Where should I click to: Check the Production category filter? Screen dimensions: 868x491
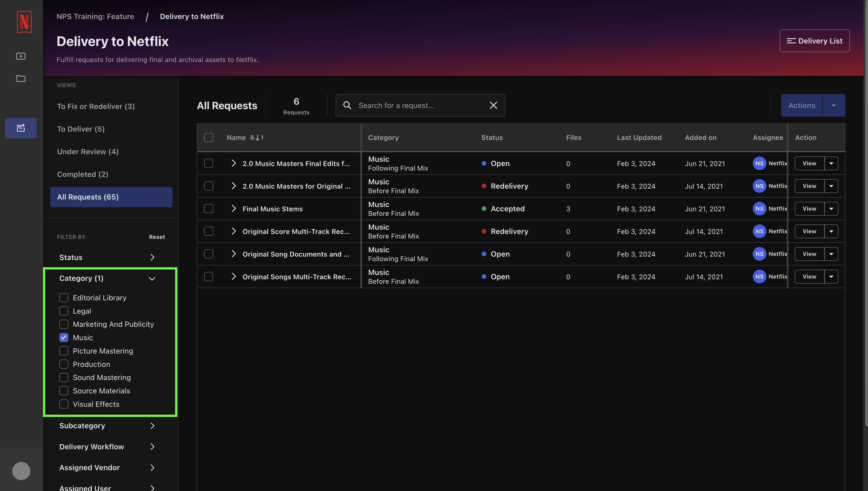click(x=64, y=364)
